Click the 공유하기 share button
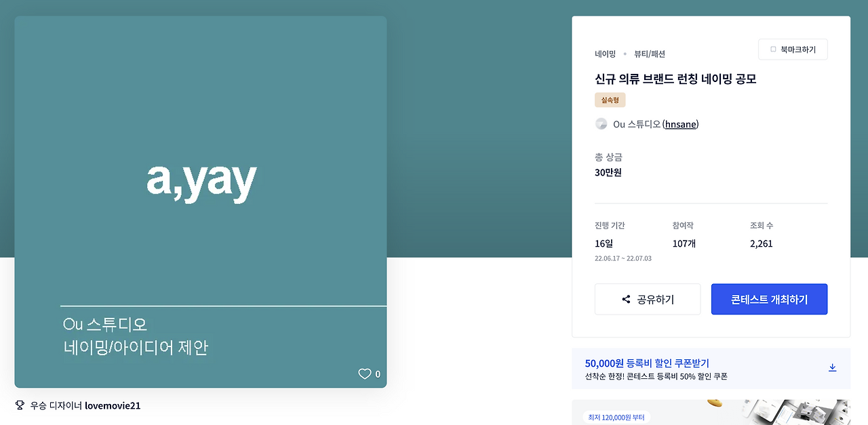Screen dimensions: 868x425 coord(647,299)
